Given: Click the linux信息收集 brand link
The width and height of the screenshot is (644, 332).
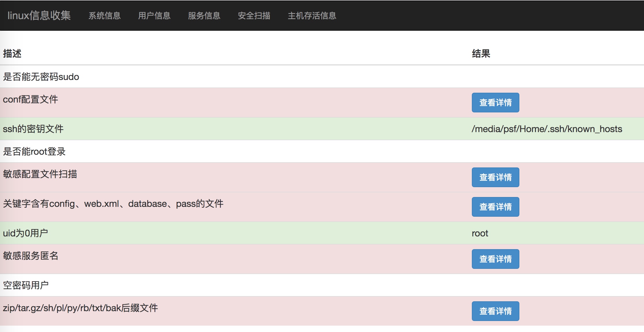Looking at the screenshot, I should (x=39, y=15).
